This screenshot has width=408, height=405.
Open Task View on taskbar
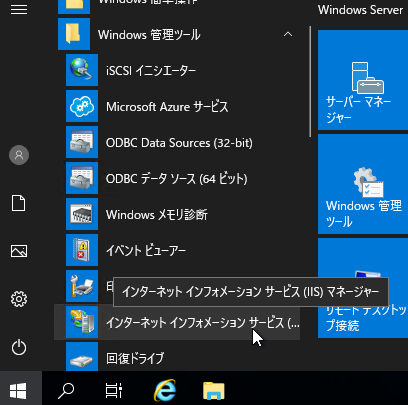[x=114, y=390]
